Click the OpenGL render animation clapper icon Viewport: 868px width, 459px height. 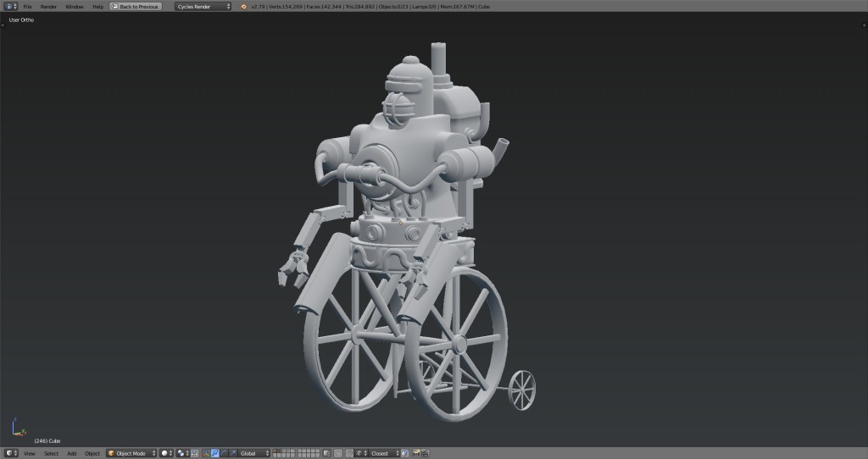(x=426, y=453)
